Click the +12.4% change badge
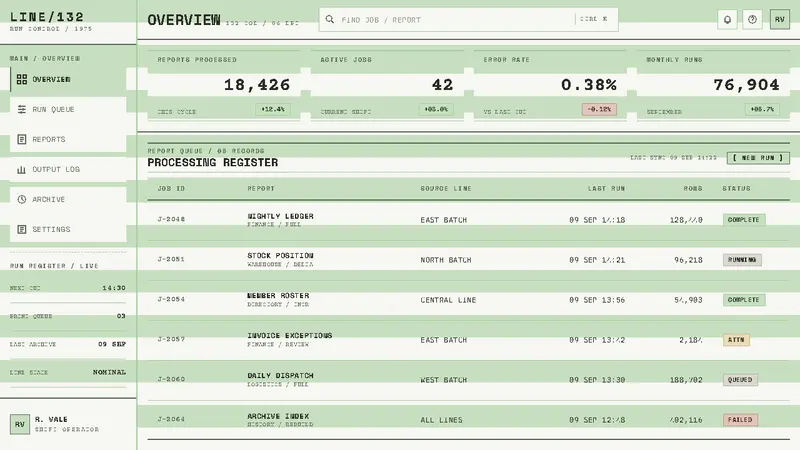This screenshot has height=450, width=800. pos(273,109)
